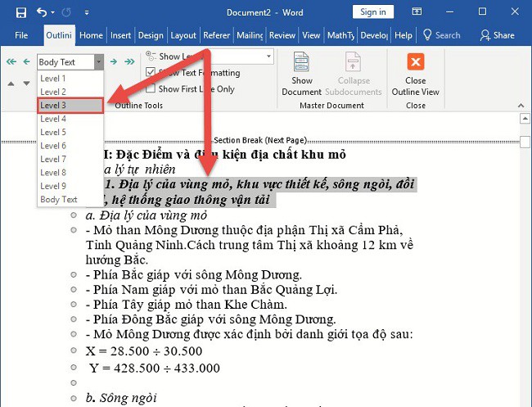Switch to the Home tab
This screenshot has width=532, height=407.
pos(91,35)
